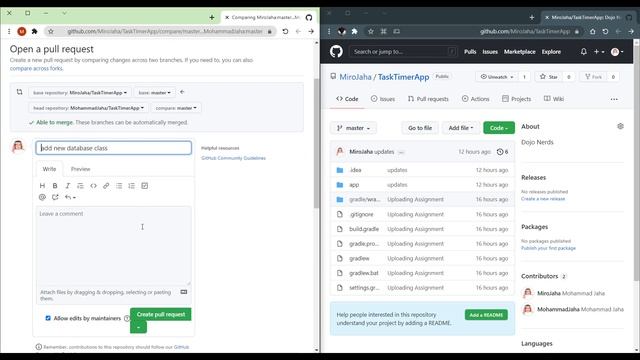Image resolution: width=640 pixels, height=360 pixels.
Task: Open Projects tab of repository
Action: (516, 99)
